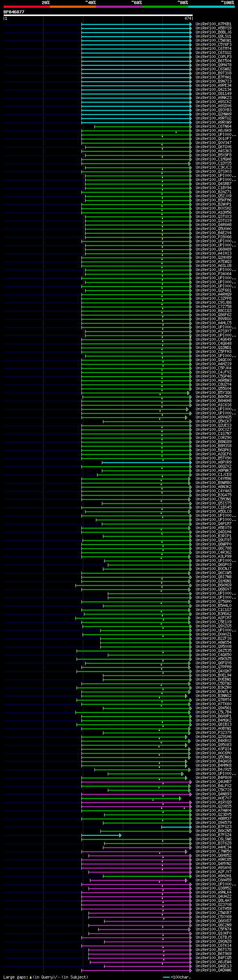This screenshot has height=980, width=238.
Task: Open hit UniRef100_C5Y6F3
Action: [213, 45]
